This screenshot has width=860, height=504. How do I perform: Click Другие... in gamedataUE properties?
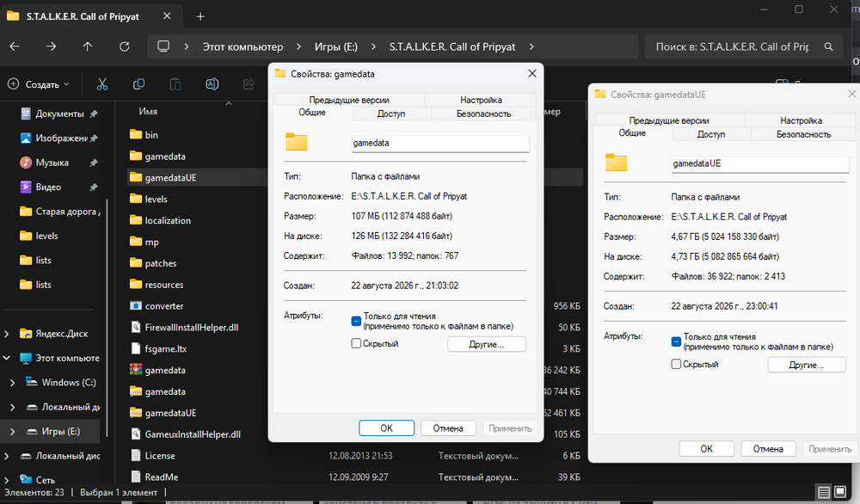(807, 365)
